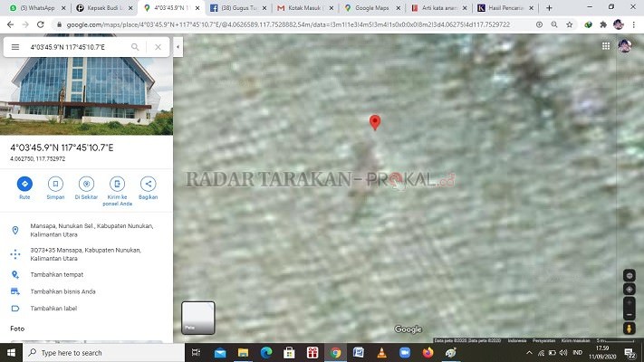644x362 pixels.
Task: Click the coordinates text in the search box
Action: (x=67, y=47)
